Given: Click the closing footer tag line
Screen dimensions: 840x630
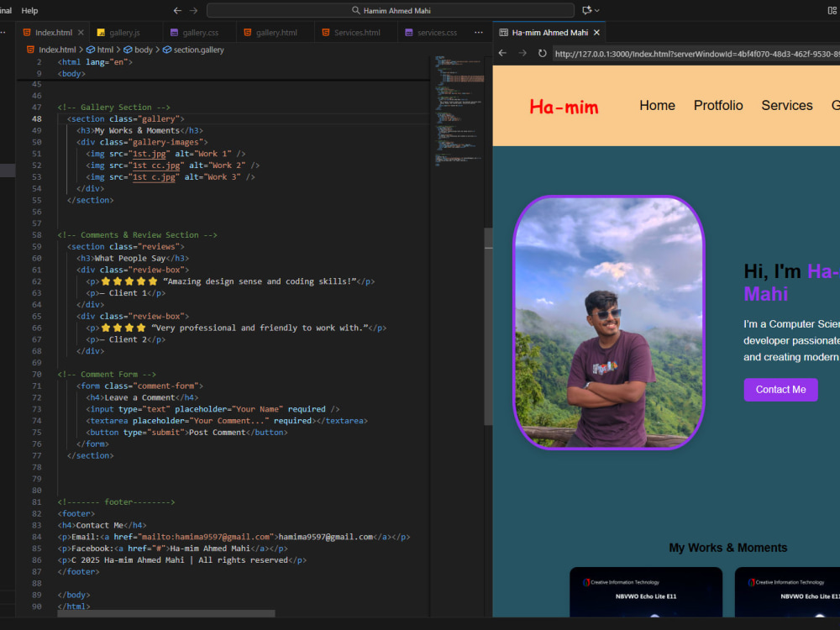Looking at the screenshot, I should pyautogui.click(x=78, y=571).
